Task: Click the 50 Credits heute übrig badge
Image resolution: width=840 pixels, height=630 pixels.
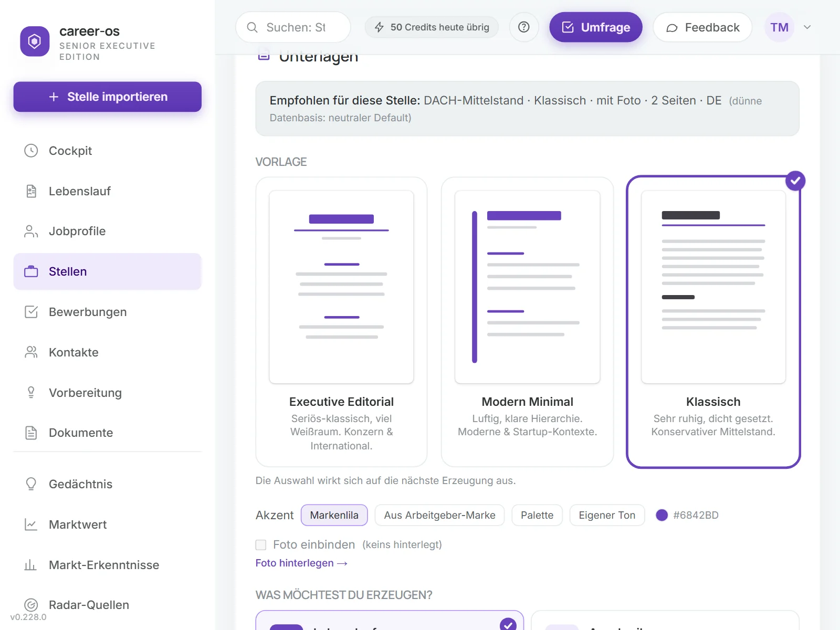Action: click(x=432, y=27)
